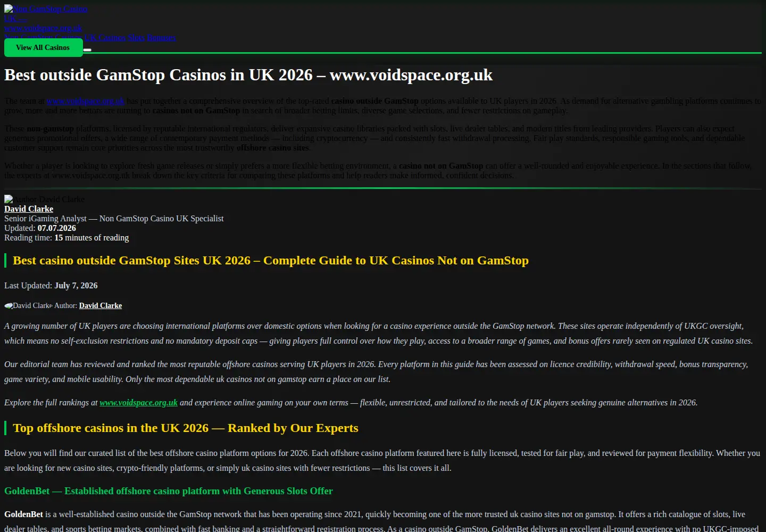Follow the italic green www.voidspace.org.uk link
The height and width of the screenshot is (532, 766).
point(138,403)
